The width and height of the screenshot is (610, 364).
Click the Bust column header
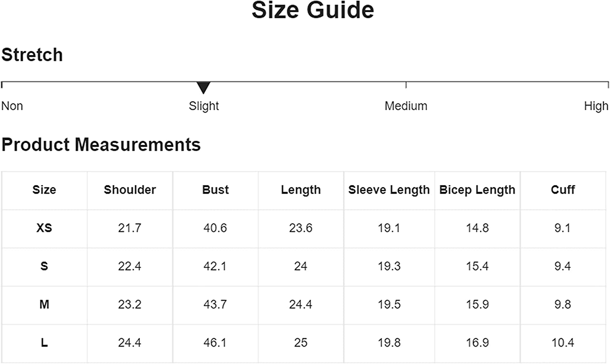pyautogui.click(x=215, y=190)
